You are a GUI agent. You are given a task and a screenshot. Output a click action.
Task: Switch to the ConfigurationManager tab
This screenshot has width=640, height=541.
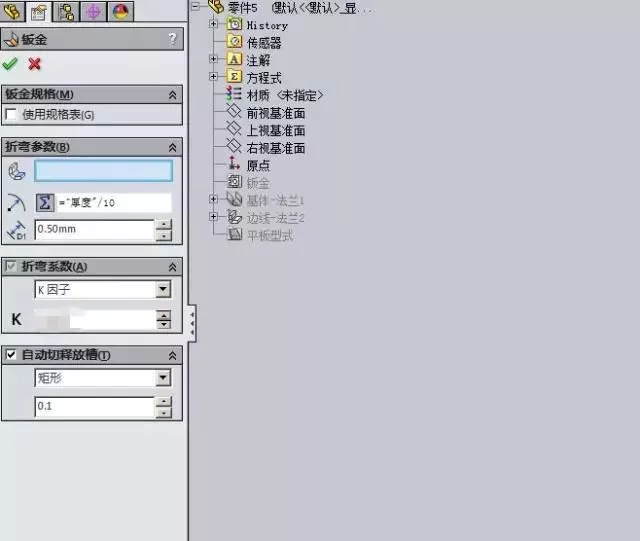(x=67, y=12)
